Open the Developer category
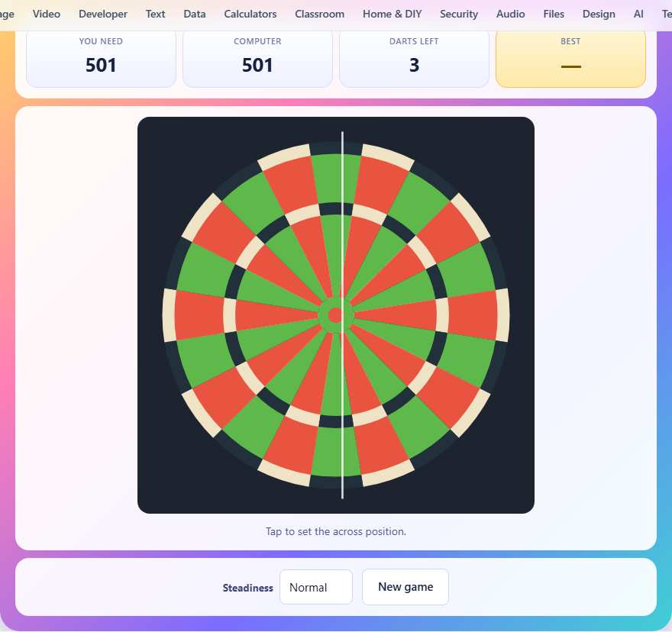The width and height of the screenshot is (672, 632). click(103, 15)
